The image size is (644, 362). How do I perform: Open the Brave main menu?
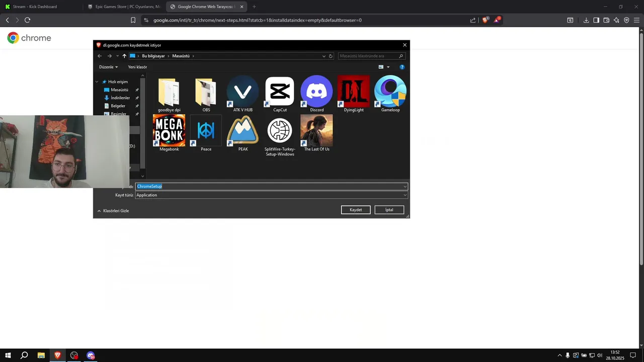tap(636, 20)
